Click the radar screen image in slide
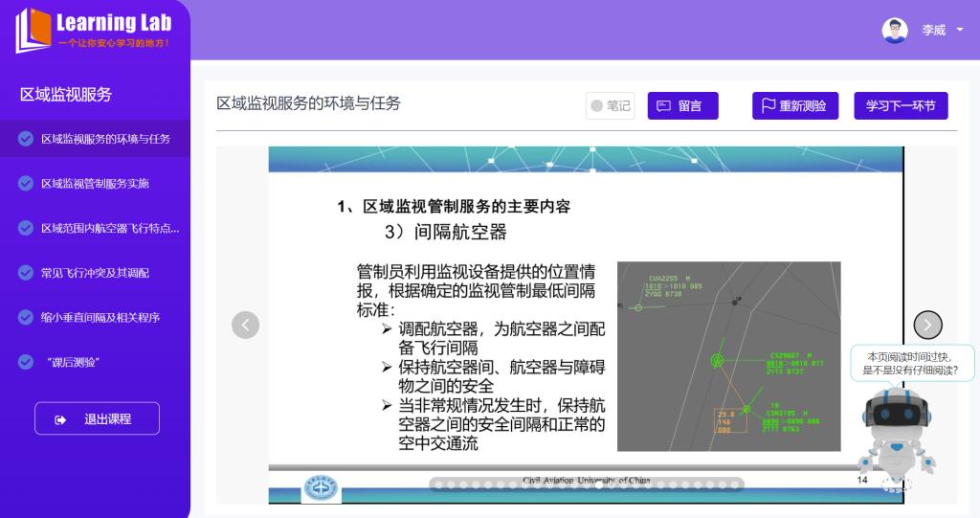This screenshot has width=980, height=518. [728, 356]
